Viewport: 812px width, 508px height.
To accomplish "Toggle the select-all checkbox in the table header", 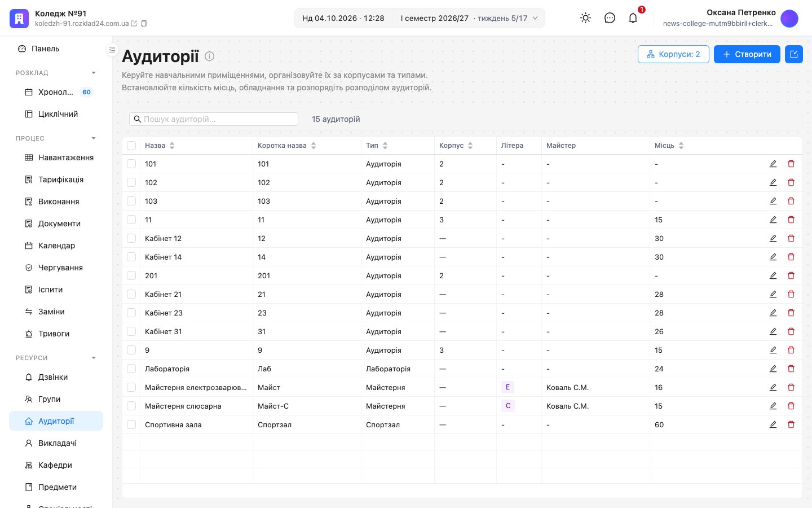I will [x=131, y=146].
